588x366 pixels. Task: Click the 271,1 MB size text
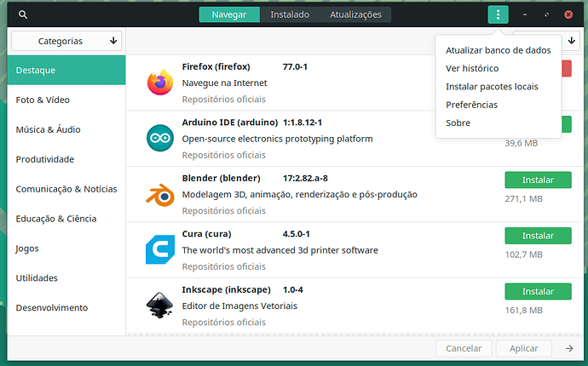tap(523, 199)
